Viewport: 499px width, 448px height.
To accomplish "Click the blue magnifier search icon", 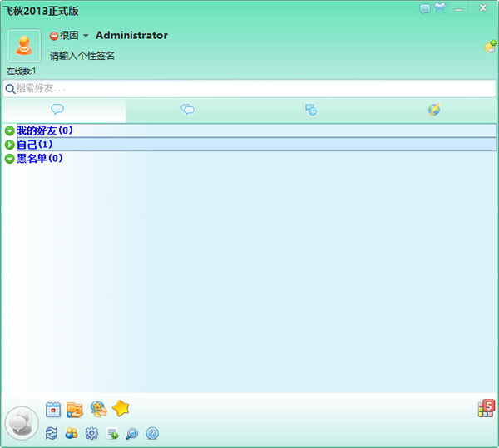I will [x=131, y=433].
